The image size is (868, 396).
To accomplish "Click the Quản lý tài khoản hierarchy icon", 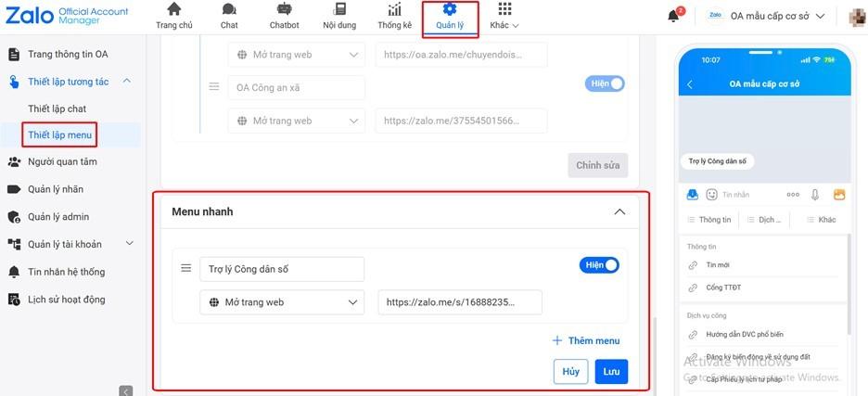I will 14,244.
